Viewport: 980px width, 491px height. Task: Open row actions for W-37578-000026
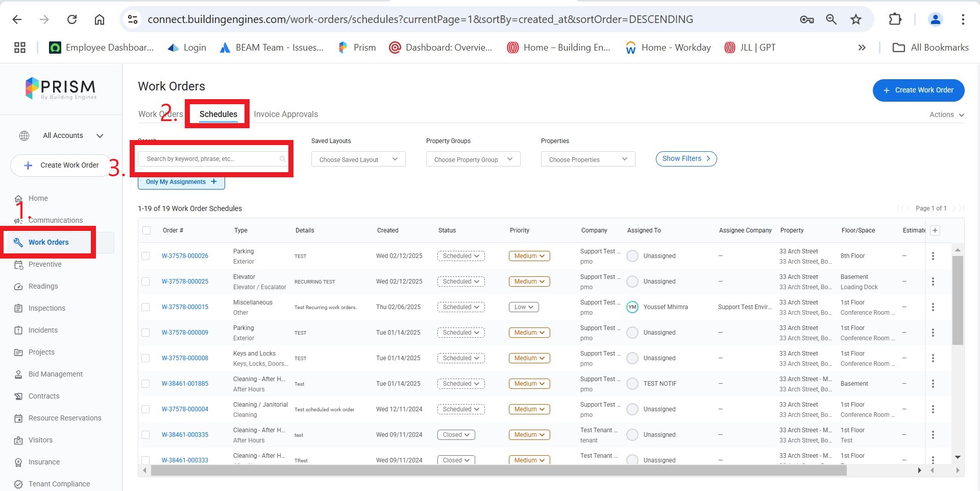tap(933, 256)
